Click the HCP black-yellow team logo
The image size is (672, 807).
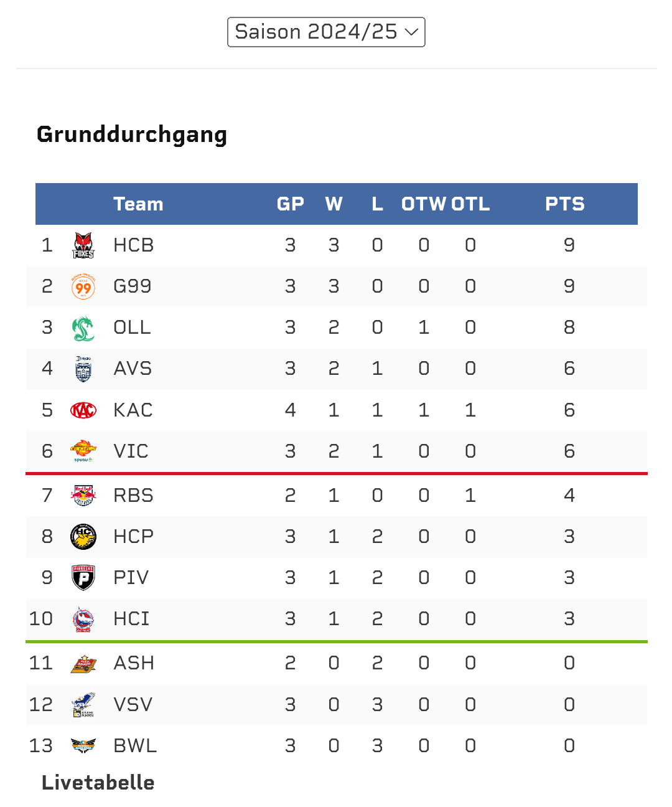pos(83,537)
